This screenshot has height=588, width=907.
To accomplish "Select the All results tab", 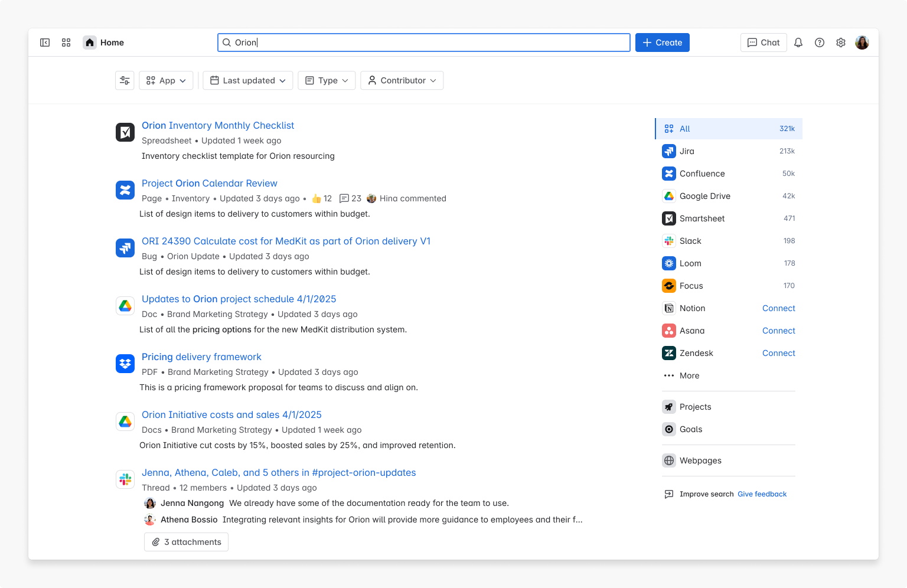I will [684, 129].
